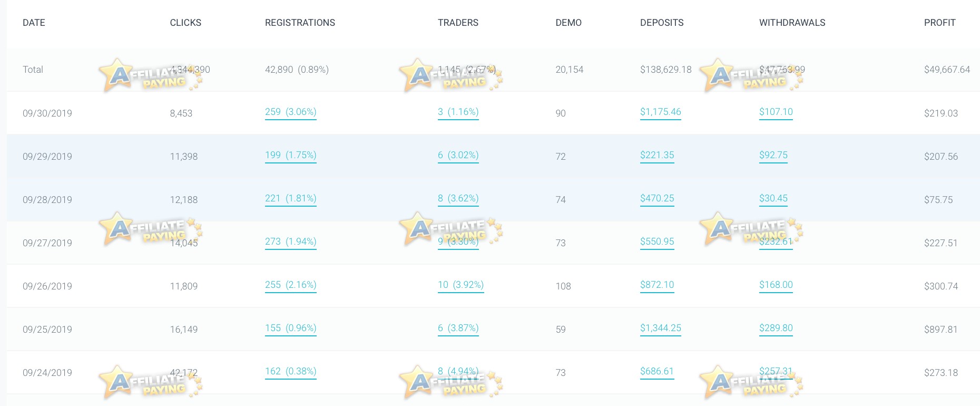
Task: Open the 8 (3.62%) traders link
Action: click(x=458, y=198)
